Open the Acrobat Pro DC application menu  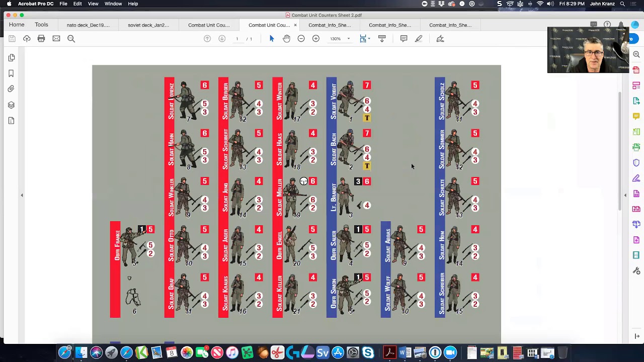36,4
